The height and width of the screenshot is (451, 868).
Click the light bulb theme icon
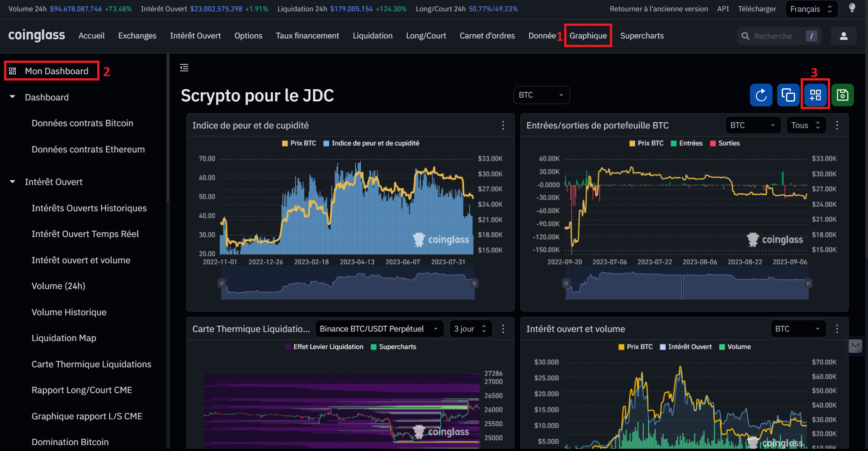click(852, 8)
